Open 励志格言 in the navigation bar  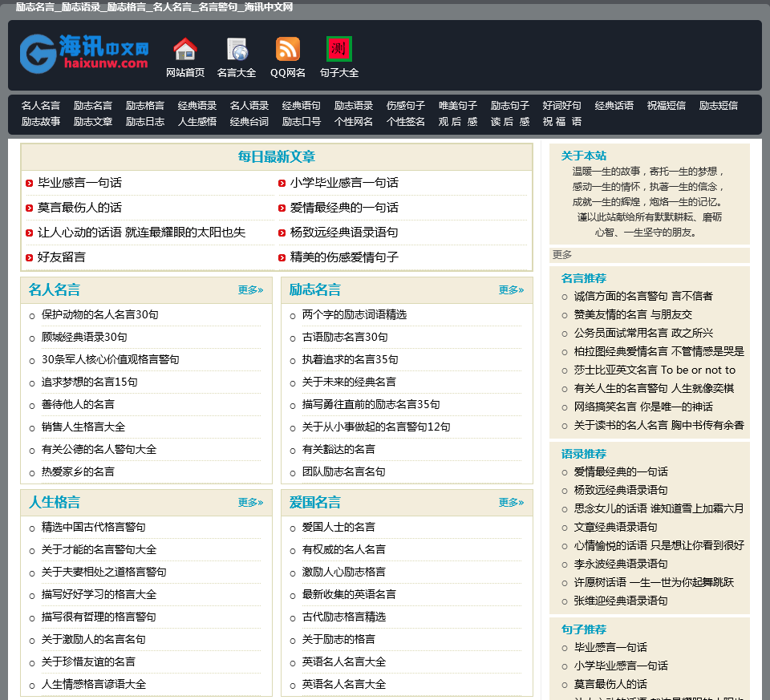coord(145,106)
